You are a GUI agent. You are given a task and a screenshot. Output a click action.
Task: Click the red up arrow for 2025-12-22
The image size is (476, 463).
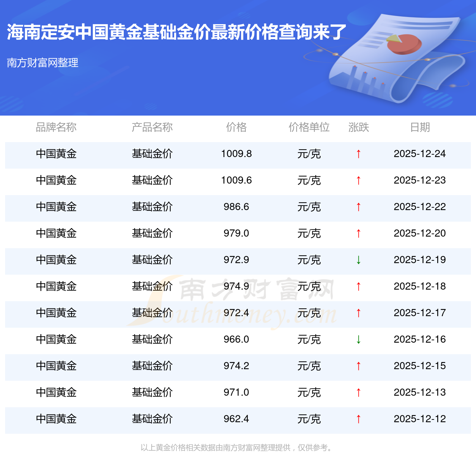[x=358, y=207]
